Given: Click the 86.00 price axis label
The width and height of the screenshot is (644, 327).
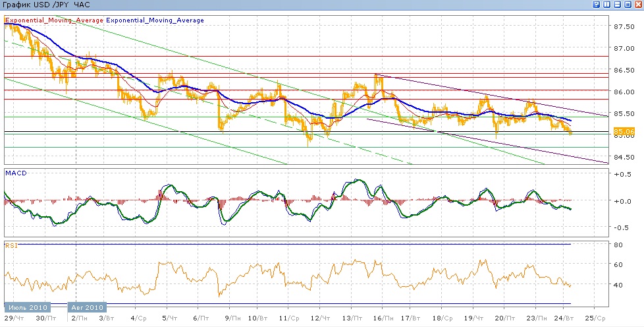Looking at the screenshot, I should tap(624, 92).
